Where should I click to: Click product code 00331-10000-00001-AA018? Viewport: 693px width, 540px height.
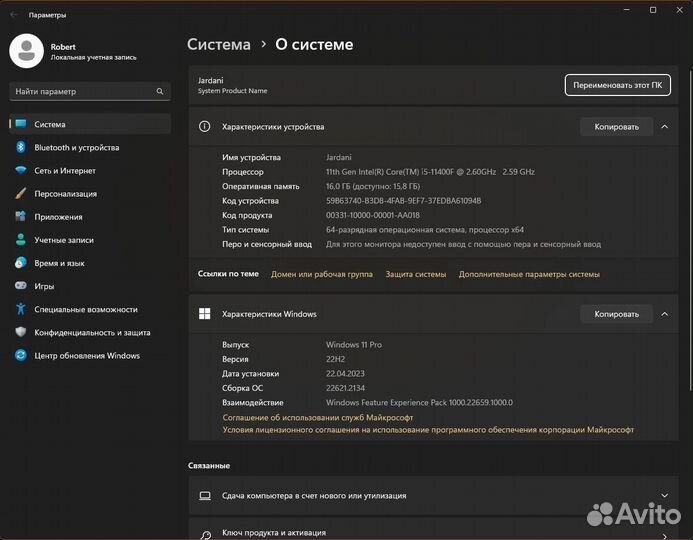373,215
